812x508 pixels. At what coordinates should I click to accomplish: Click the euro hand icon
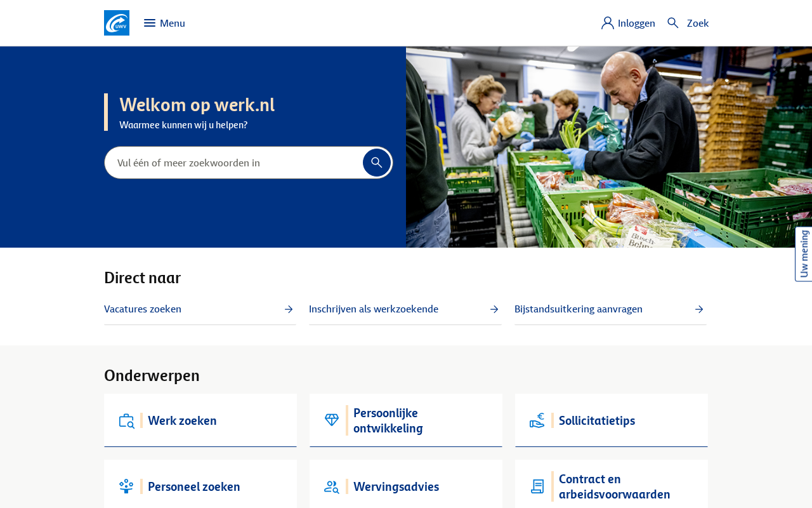537,420
